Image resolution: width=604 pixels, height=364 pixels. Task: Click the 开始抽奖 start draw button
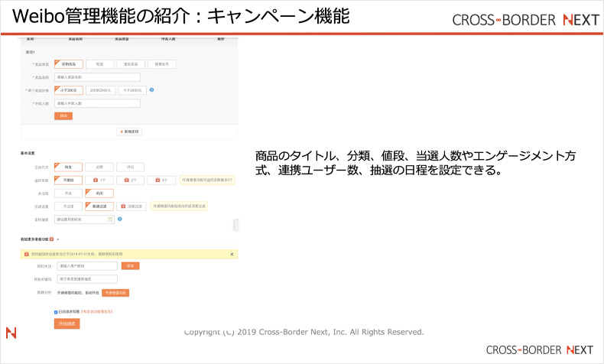coord(67,323)
